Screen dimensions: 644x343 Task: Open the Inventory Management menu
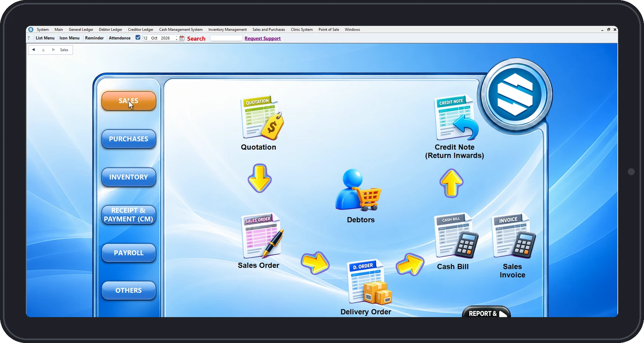tap(227, 30)
